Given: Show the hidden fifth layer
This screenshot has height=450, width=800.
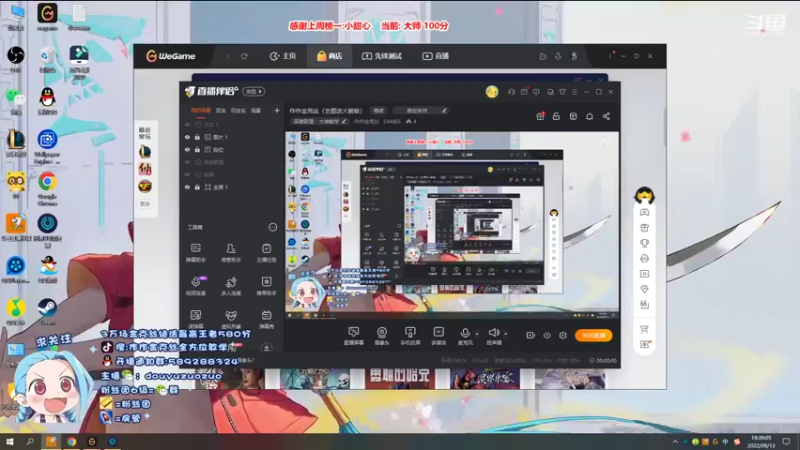Looking at the screenshot, I should (187, 174).
